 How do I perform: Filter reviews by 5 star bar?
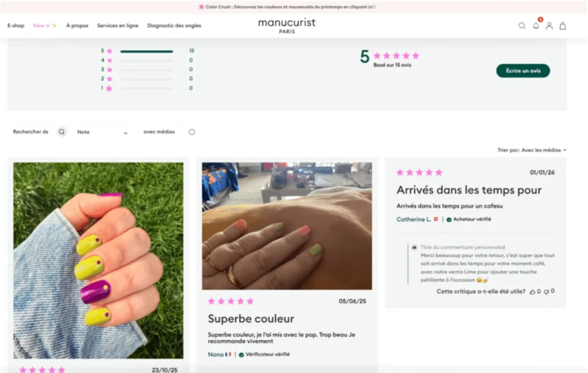[146, 51]
